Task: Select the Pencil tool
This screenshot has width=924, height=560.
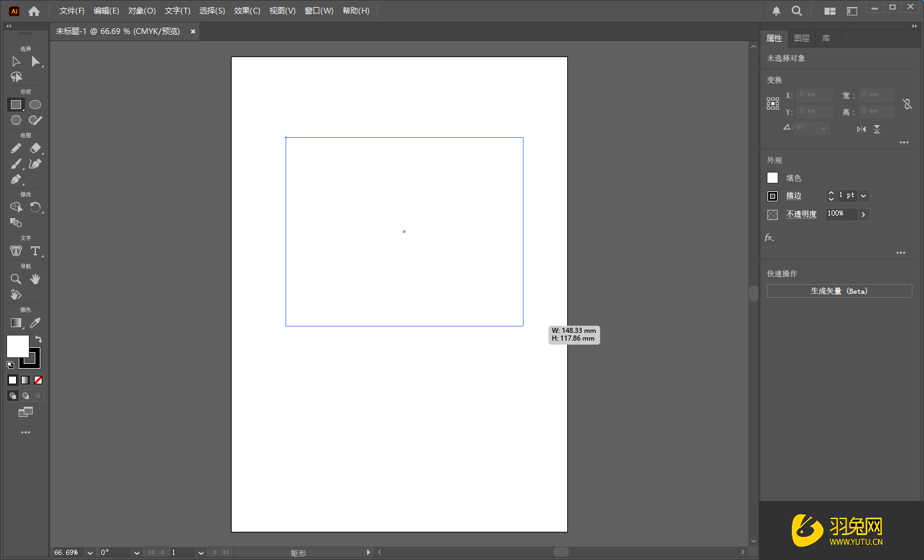Action: (16, 148)
